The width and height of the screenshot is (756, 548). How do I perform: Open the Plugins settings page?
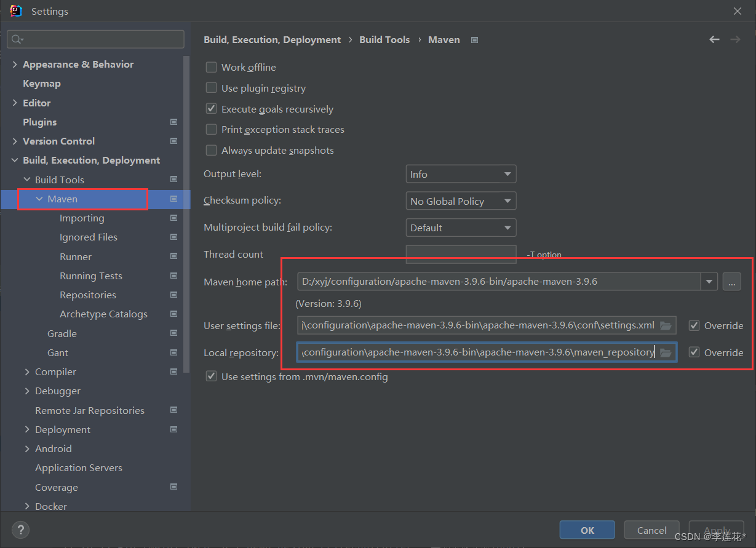tap(40, 122)
